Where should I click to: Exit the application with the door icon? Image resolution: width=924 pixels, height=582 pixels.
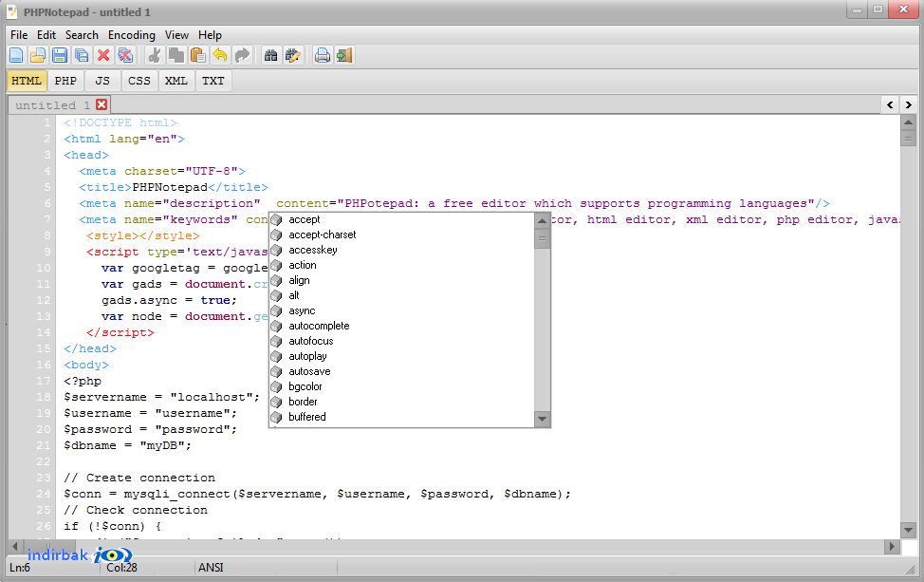pos(344,55)
